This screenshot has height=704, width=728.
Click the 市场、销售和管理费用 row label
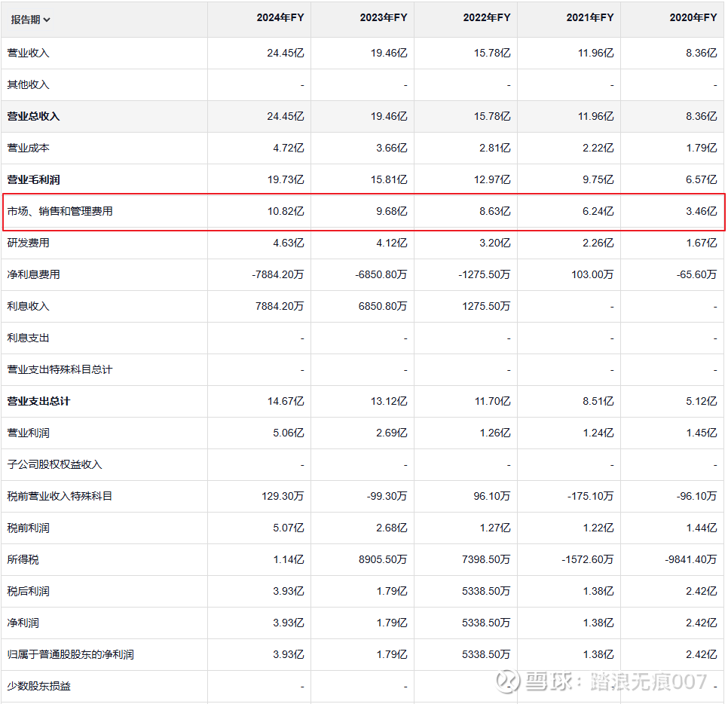pos(60,212)
